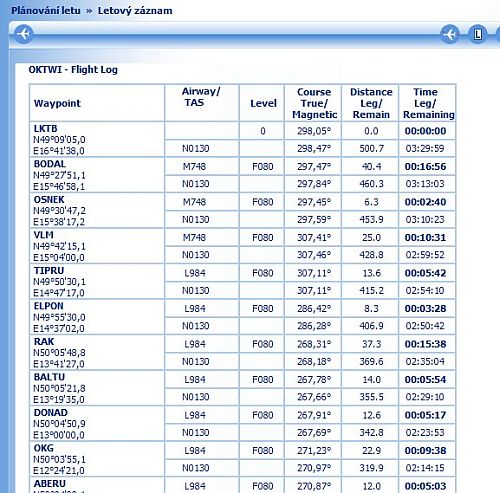Select waypoint BODAL

[50, 164]
